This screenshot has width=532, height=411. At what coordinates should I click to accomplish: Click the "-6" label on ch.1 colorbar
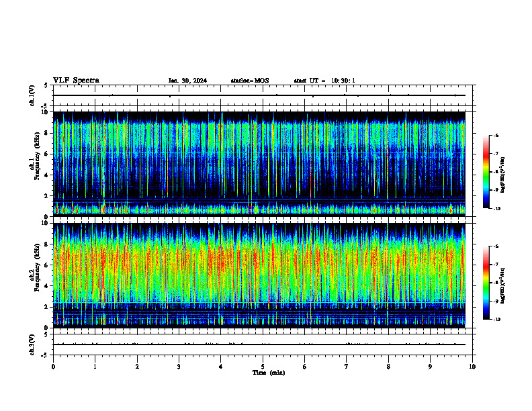496,135
